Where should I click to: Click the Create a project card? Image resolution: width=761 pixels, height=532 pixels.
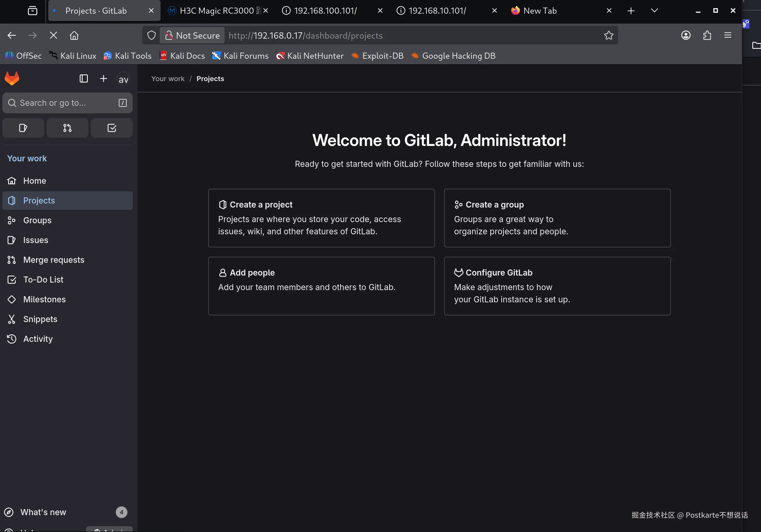[x=321, y=218]
